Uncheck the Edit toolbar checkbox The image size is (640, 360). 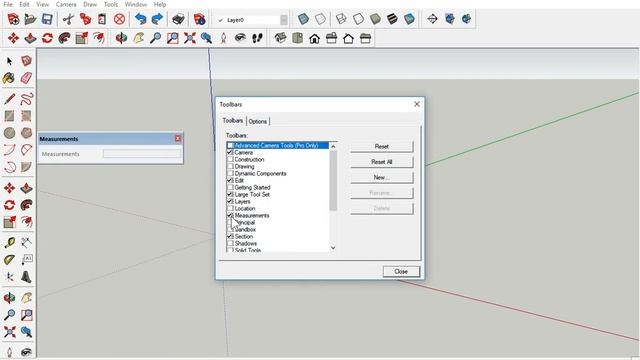coord(230,180)
